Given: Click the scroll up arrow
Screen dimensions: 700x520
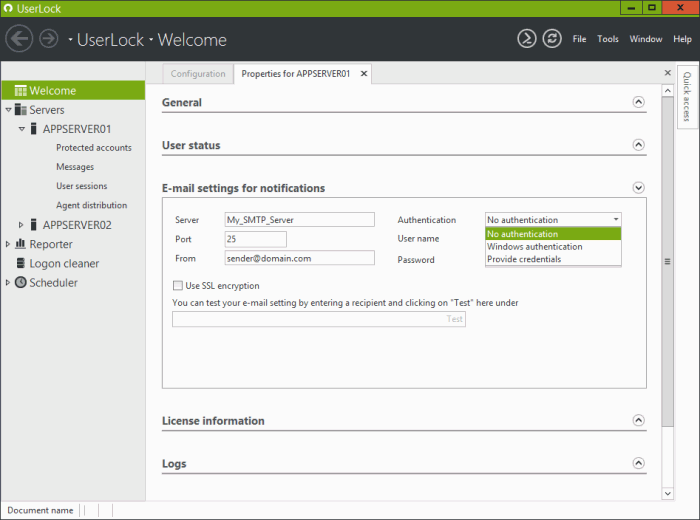Looking at the screenshot, I should click(667, 91).
